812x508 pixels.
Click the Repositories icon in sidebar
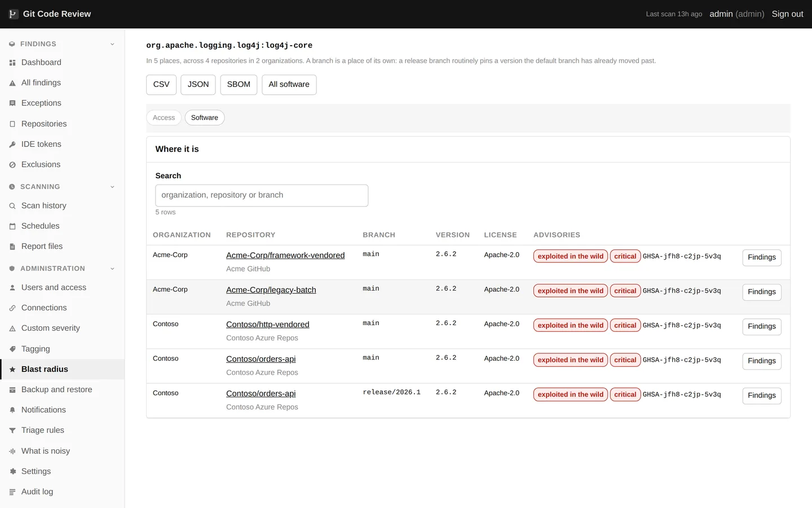coord(12,124)
